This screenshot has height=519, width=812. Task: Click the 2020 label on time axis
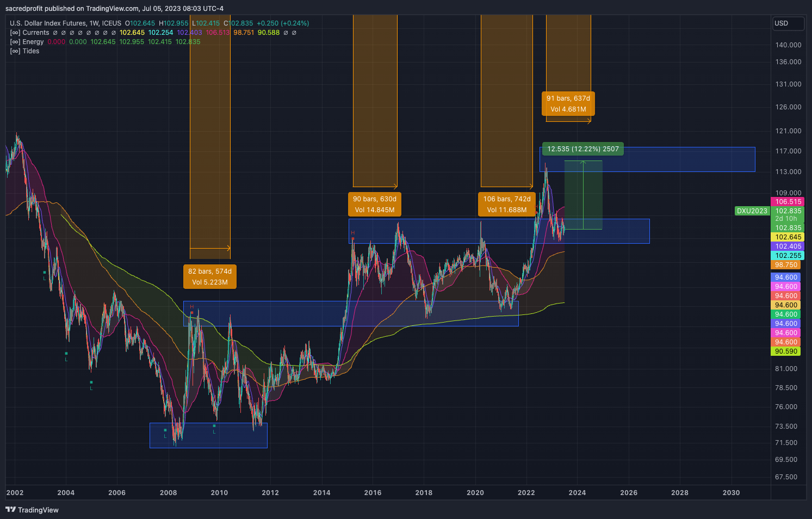point(475,493)
